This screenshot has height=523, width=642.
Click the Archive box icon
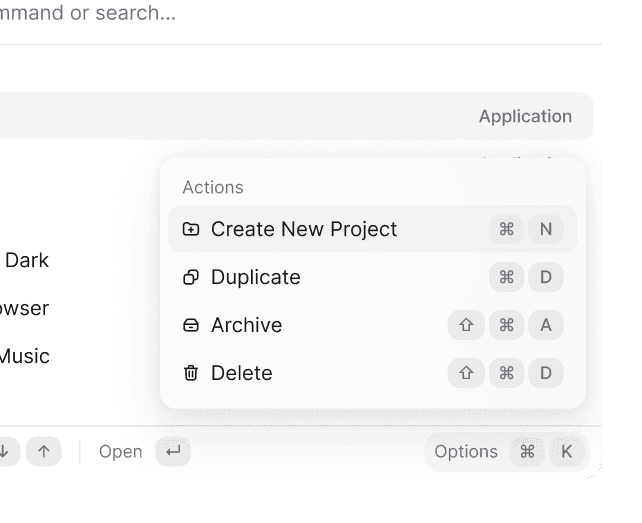[191, 325]
